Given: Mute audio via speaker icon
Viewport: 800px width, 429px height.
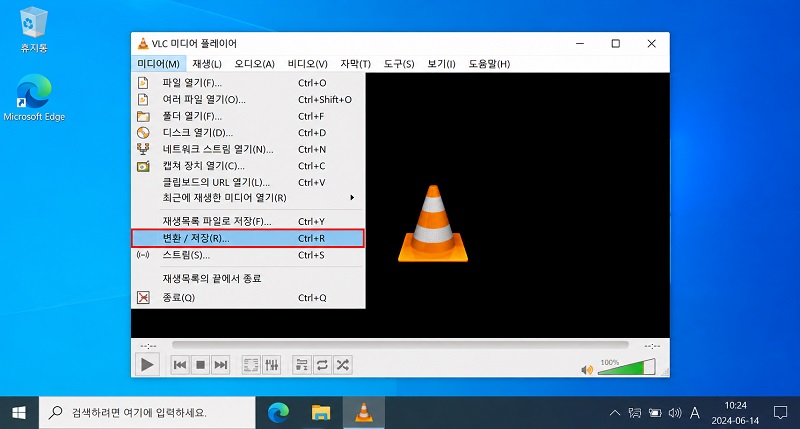Looking at the screenshot, I should point(587,370).
